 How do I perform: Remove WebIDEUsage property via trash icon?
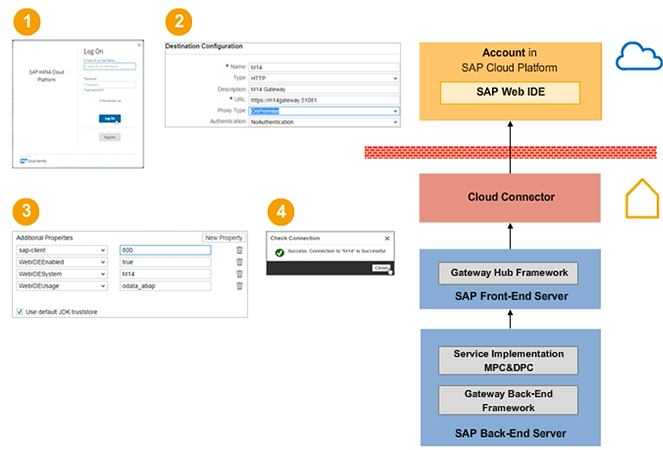pyautogui.click(x=238, y=286)
